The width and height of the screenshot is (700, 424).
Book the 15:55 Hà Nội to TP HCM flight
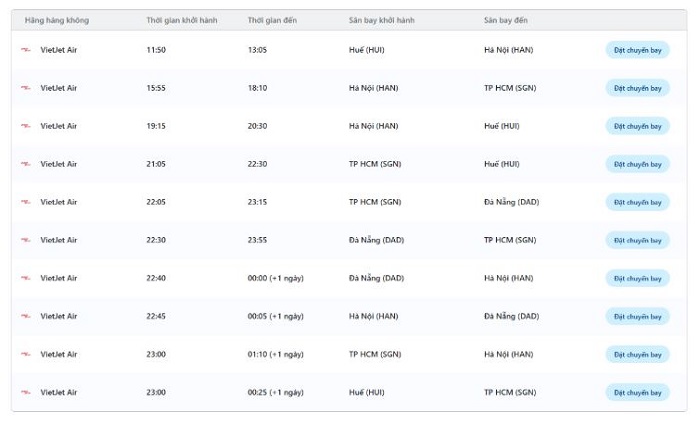click(637, 88)
